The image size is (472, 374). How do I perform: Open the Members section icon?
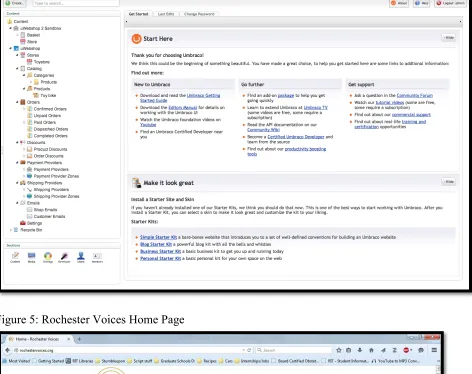point(97,257)
